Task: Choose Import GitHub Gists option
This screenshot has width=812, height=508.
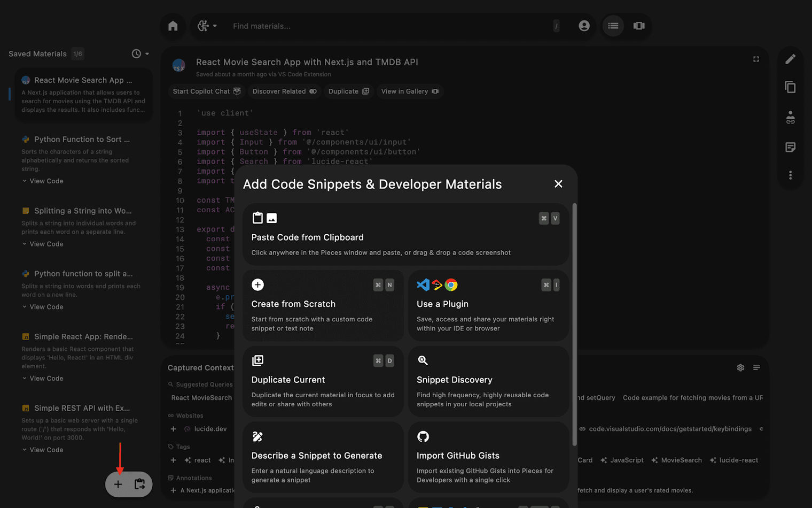Action: click(488, 457)
